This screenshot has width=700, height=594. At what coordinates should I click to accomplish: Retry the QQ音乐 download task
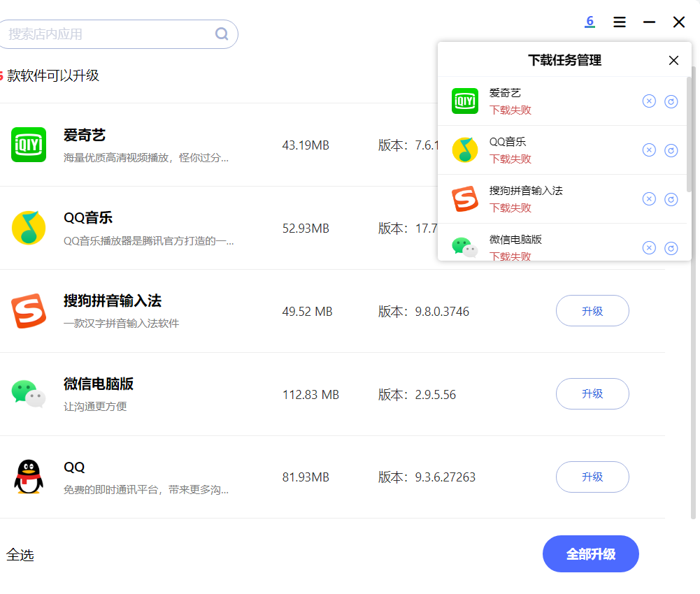point(671,150)
